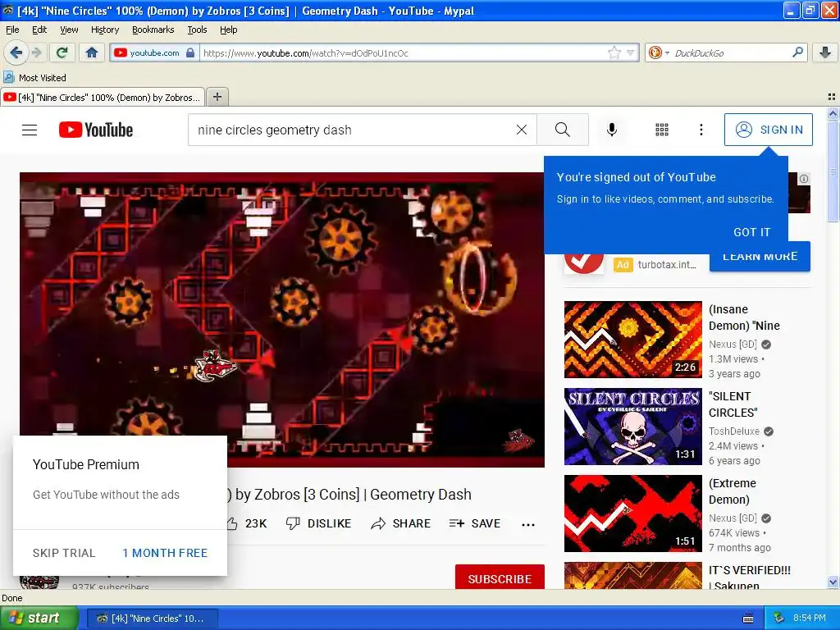The image size is (840, 630).
Task: Open the Most Visited bookmarks folder
Action: tap(34, 78)
